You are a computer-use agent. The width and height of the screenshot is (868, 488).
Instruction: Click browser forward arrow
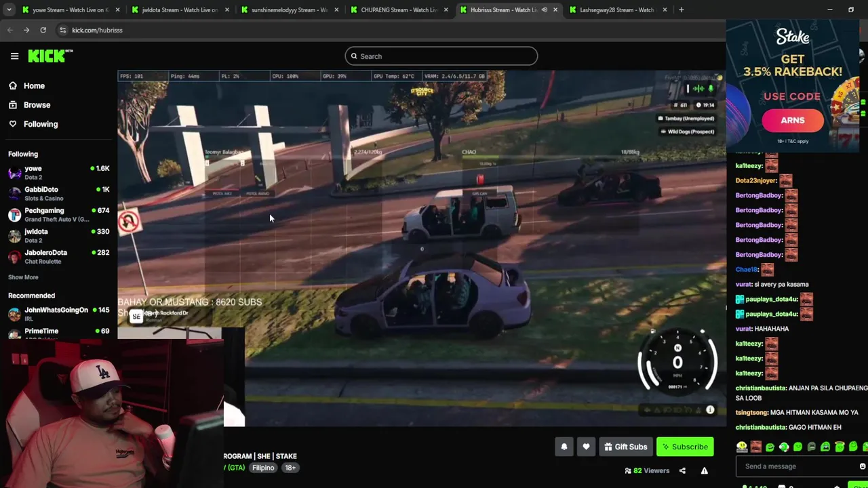tap(26, 30)
